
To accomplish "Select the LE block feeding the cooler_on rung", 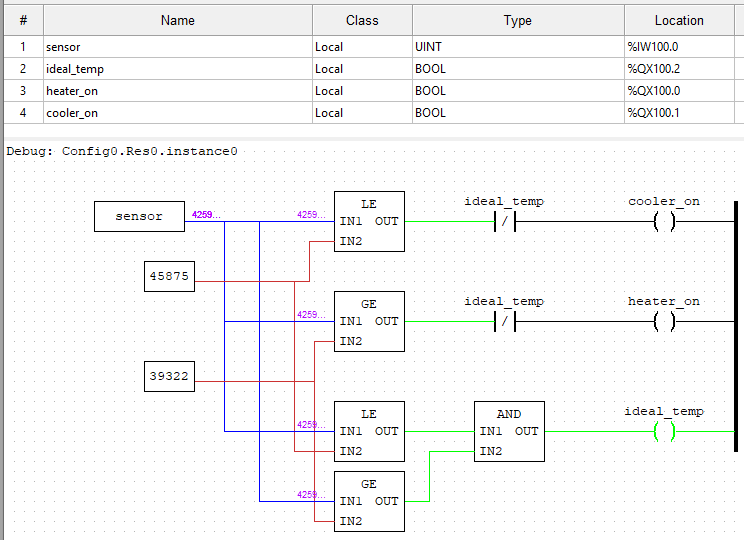I will (x=369, y=222).
